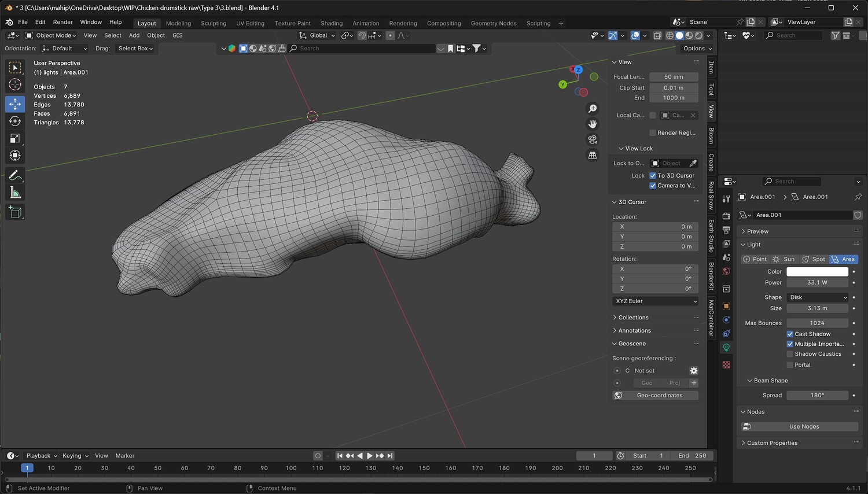Toggle camera view icon in viewport

(593, 139)
